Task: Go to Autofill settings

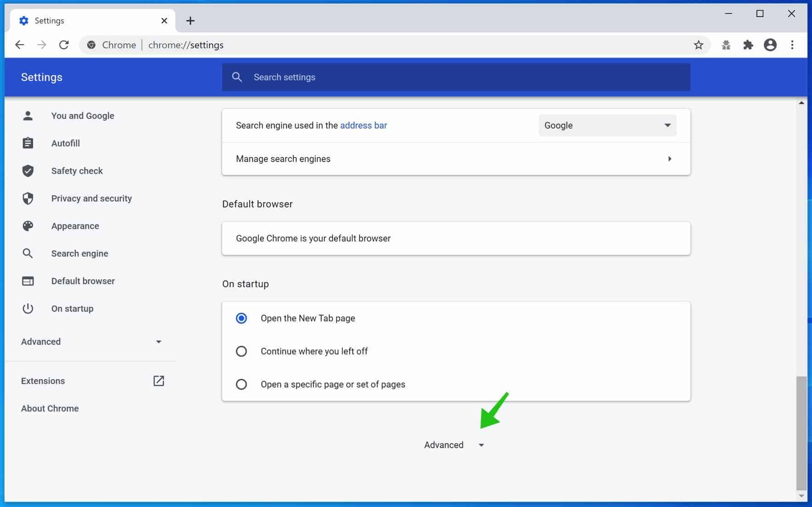Action: click(66, 143)
